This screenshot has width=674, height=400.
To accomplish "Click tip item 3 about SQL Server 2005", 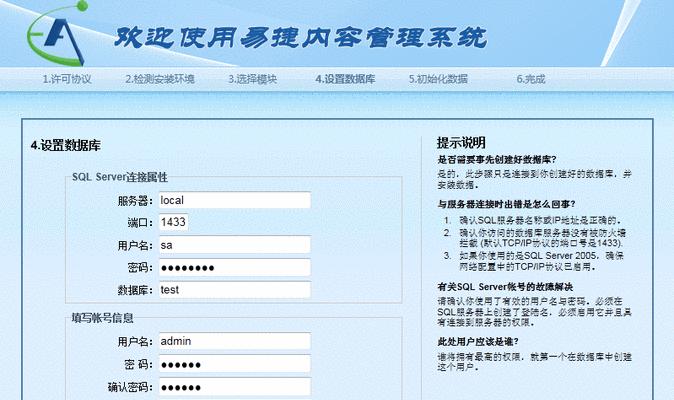I will click(x=541, y=261).
